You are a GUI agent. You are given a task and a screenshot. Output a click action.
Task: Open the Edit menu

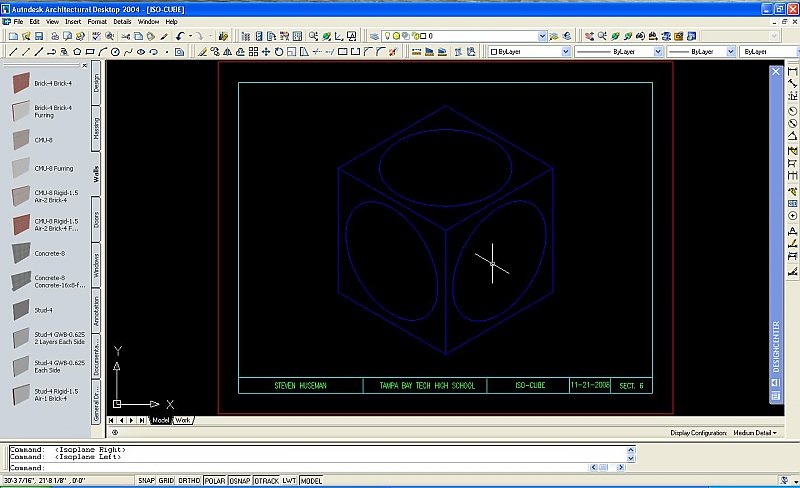[34, 22]
